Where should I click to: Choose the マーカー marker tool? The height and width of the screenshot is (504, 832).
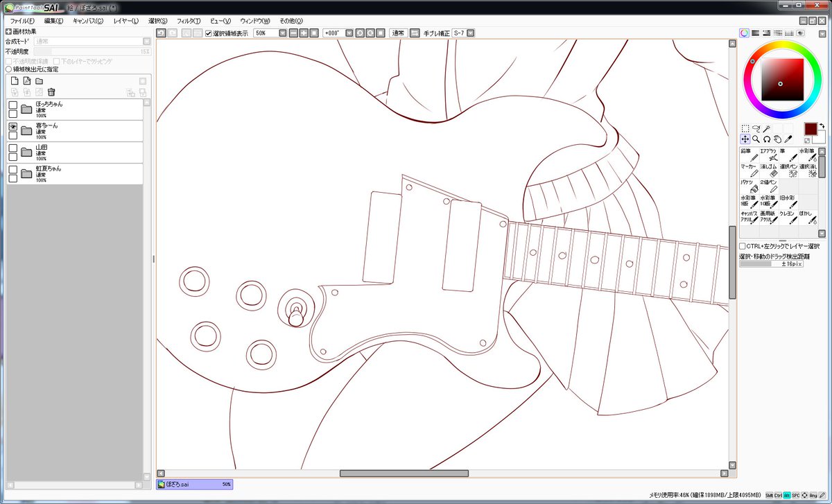click(x=749, y=171)
